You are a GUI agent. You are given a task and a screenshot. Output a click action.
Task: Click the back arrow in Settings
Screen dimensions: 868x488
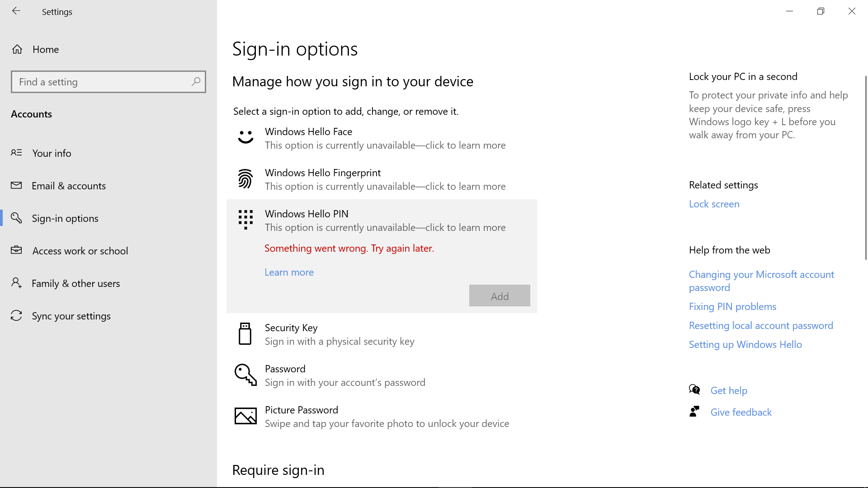[x=16, y=11]
